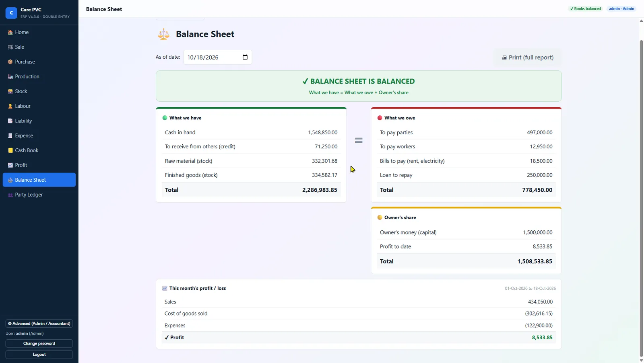Click Print (full report) button

(527, 57)
